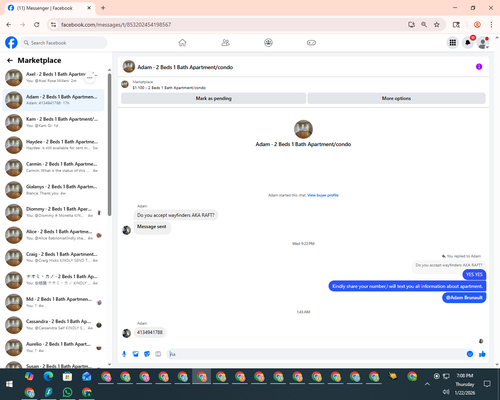
Task: Send a thumbs-up like
Action: 482,354
